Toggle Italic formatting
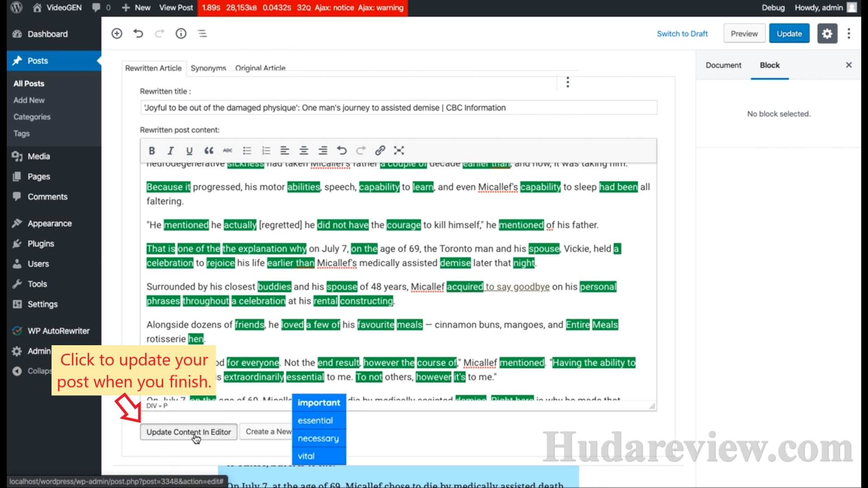868x488 pixels. 170,150
